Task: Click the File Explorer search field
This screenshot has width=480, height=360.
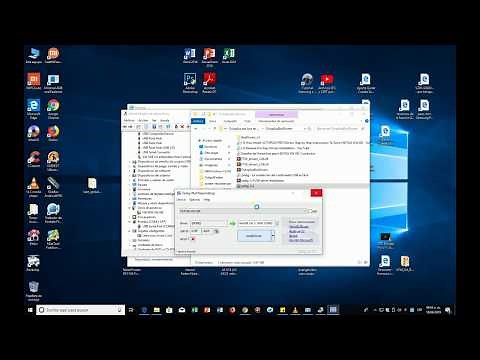Action: (339, 128)
